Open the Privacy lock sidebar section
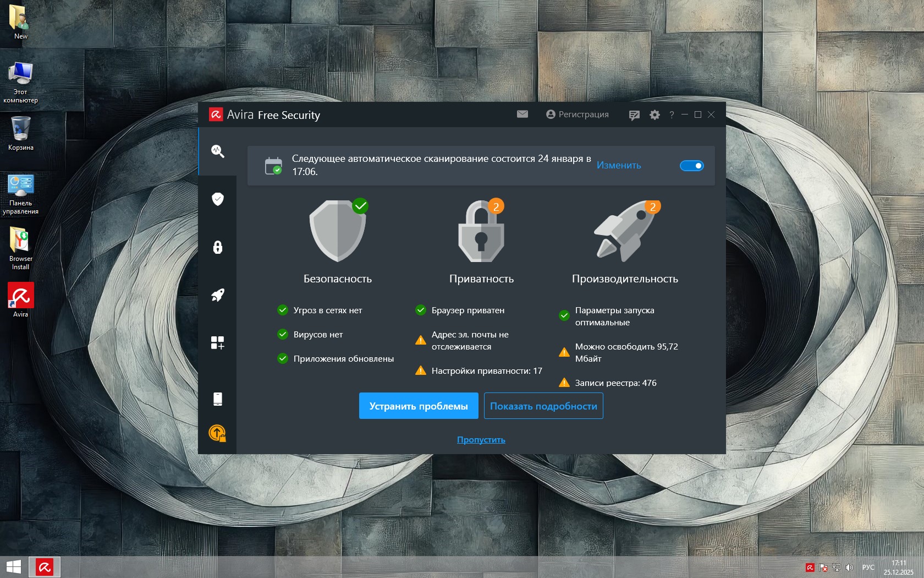Screen dimensions: 924x578 click(218, 247)
